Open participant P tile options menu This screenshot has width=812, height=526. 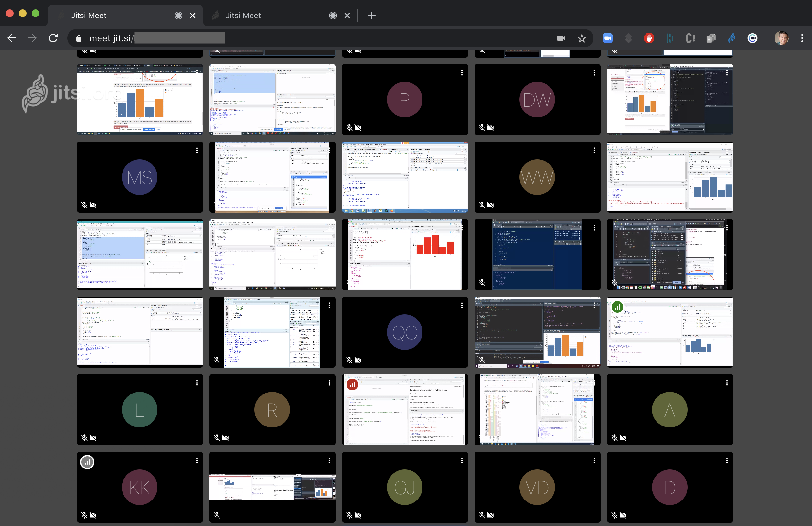tap(462, 73)
